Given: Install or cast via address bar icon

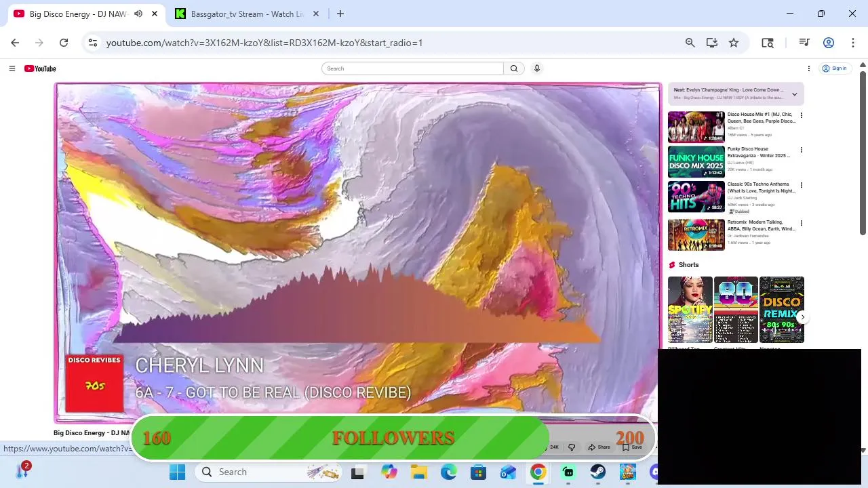Looking at the screenshot, I should pos(711,43).
